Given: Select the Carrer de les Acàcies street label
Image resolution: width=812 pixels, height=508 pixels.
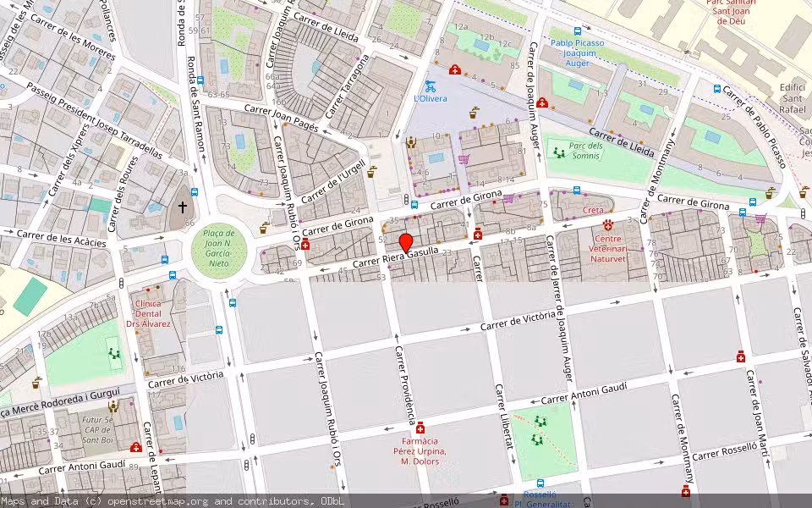Looking at the screenshot, I should click(x=62, y=239).
